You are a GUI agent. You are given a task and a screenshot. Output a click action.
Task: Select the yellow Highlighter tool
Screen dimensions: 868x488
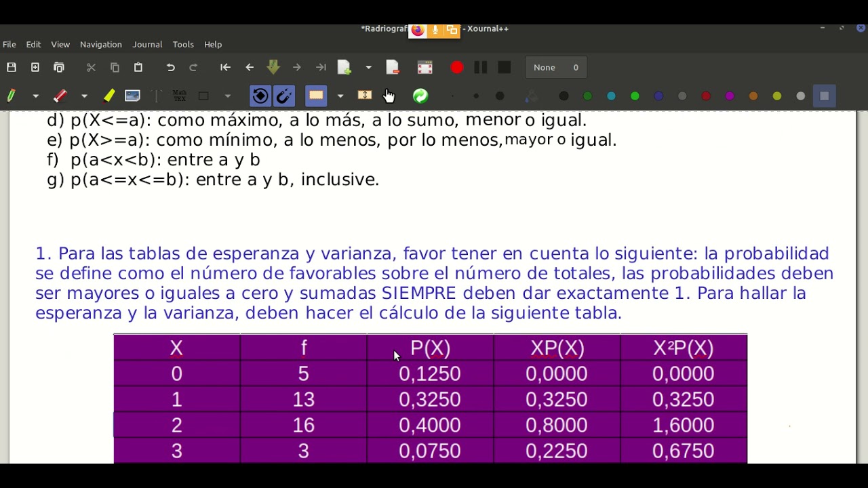108,96
